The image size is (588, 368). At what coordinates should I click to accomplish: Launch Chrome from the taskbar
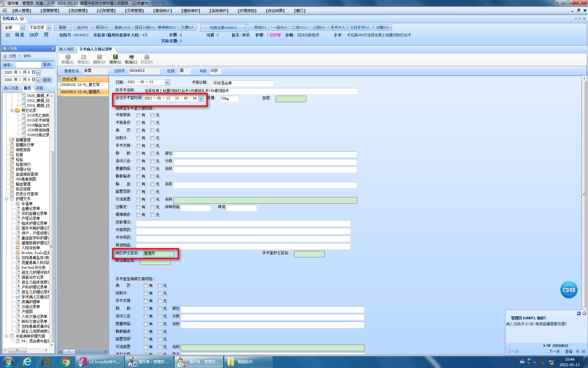point(65,362)
